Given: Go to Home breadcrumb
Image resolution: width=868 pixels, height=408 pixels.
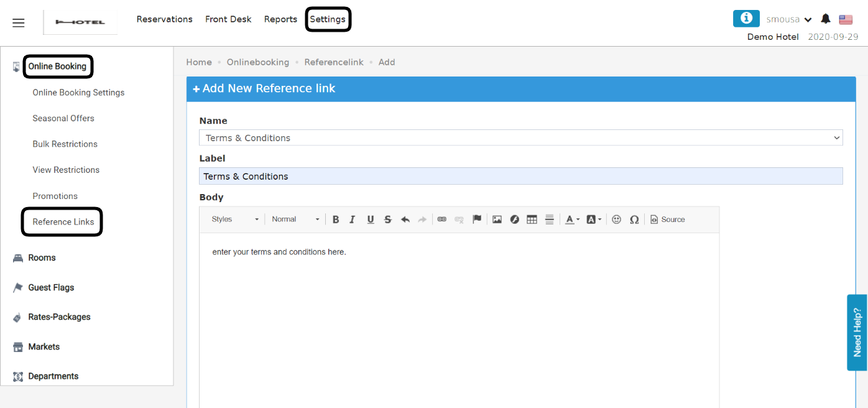Looking at the screenshot, I should [x=199, y=62].
